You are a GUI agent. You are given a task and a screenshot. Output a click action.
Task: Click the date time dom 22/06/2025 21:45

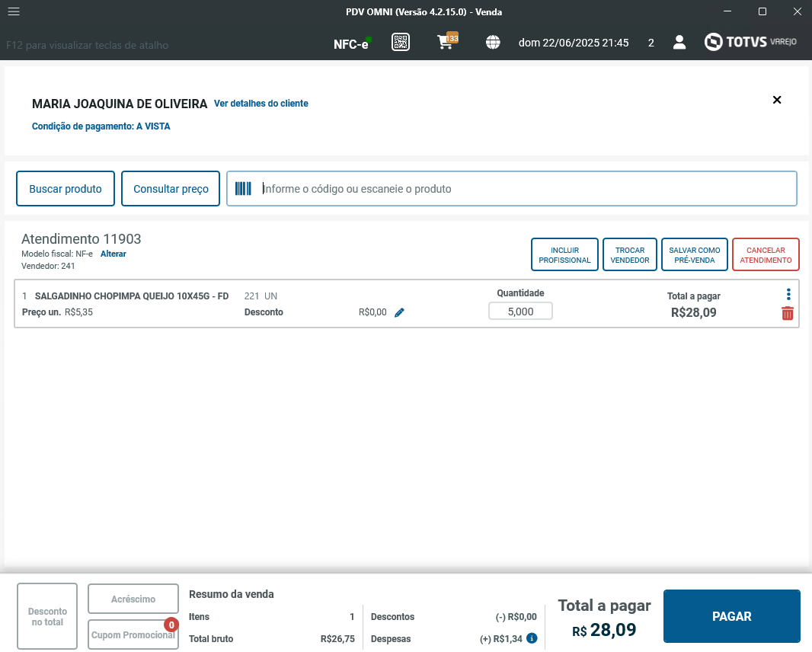point(574,43)
